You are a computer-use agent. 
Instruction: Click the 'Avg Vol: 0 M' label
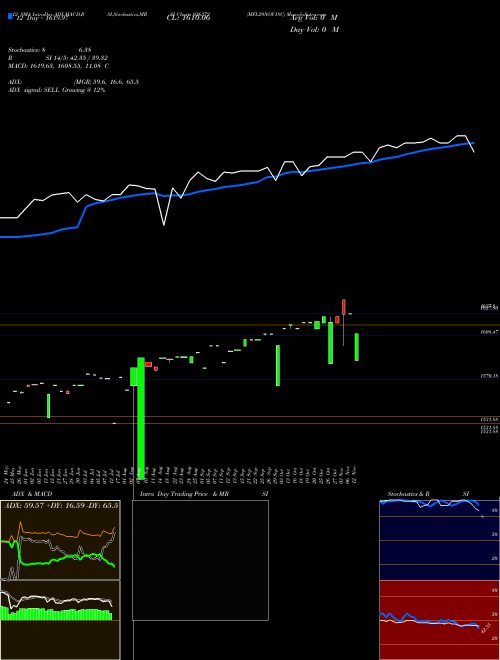coord(313,18)
